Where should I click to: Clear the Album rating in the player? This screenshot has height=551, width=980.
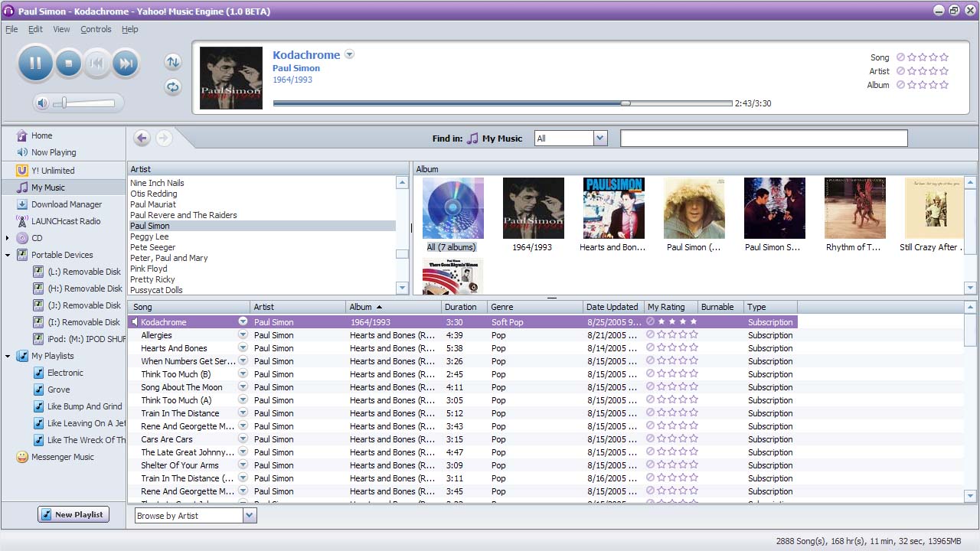point(900,85)
